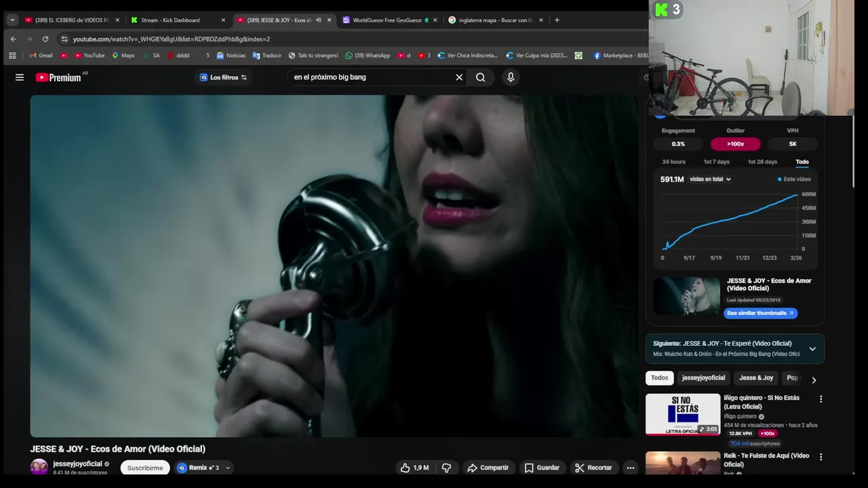This screenshot has height=488, width=868.
Task: Open Gmail bookmark
Action: 41,56
